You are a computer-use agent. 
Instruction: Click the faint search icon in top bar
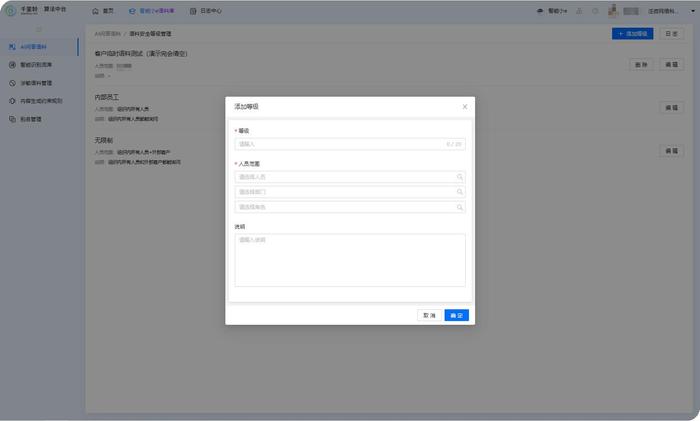[x=595, y=11]
